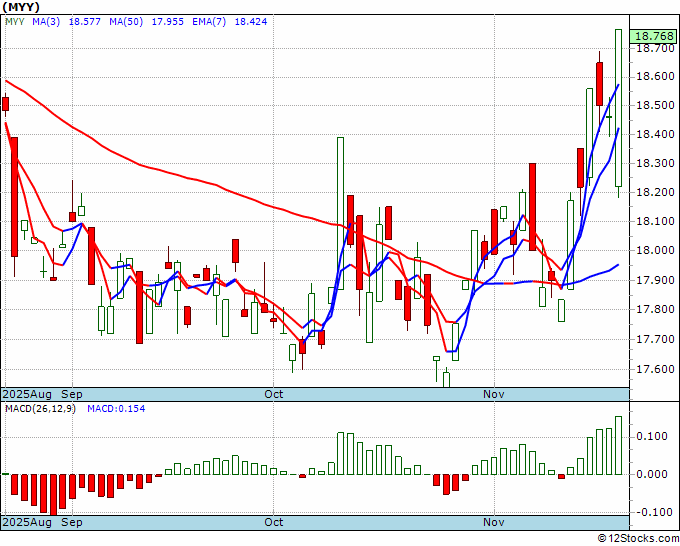Image resolution: width=680 pixels, height=546 pixels.
Task: Select the EMA(7) legend label
Action: tap(209, 22)
